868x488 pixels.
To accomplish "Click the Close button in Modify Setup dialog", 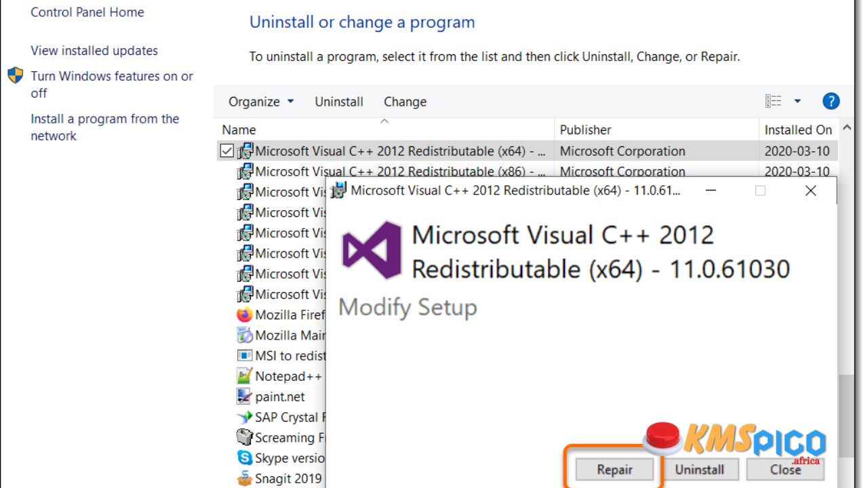I will pyautogui.click(x=785, y=470).
